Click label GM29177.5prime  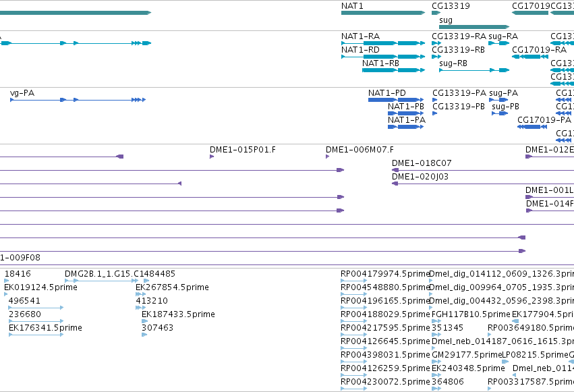[x=467, y=355]
